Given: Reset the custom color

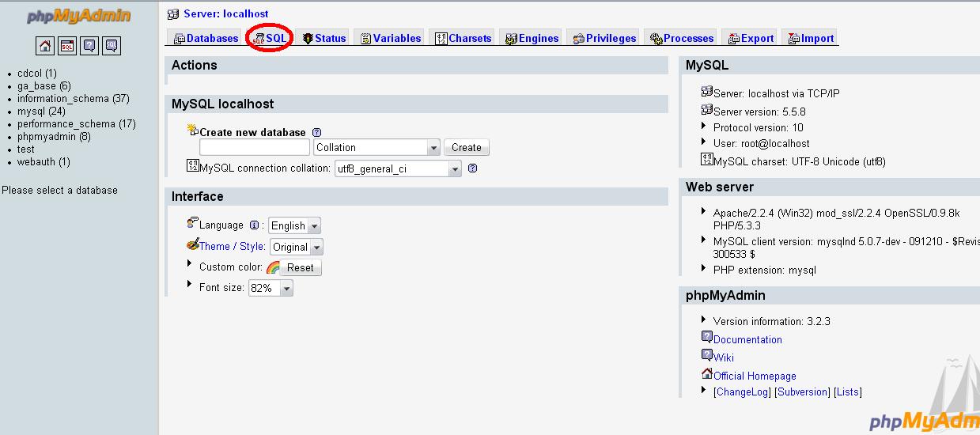Looking at the screenshot, I should click(x=301, y=267).
